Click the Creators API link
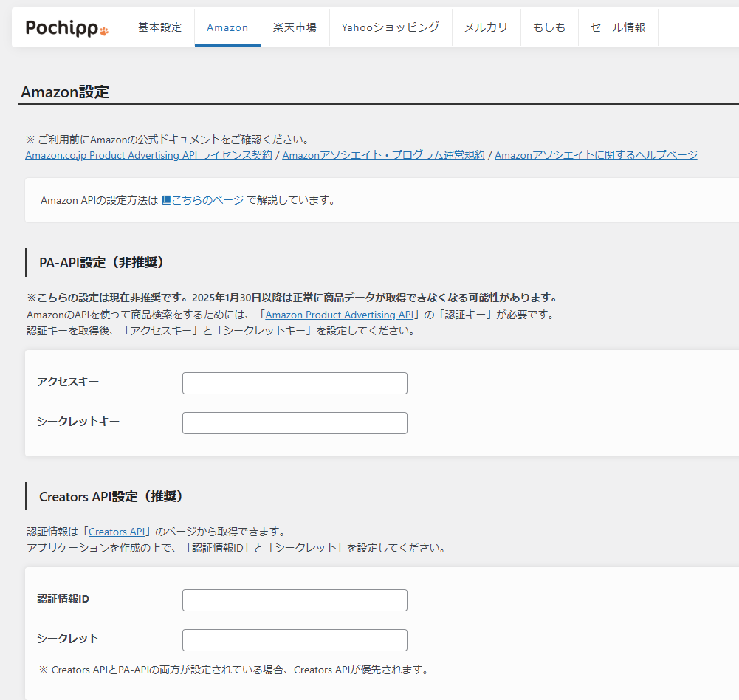This screenshot has height=700, width=739. point(117,532)
